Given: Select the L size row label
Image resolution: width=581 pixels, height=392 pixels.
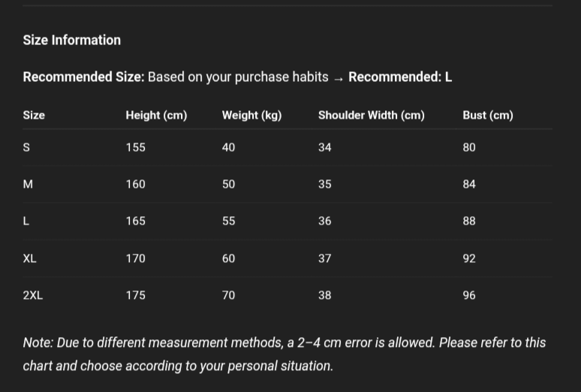Looking at the screenshot, I should (26, 222).
